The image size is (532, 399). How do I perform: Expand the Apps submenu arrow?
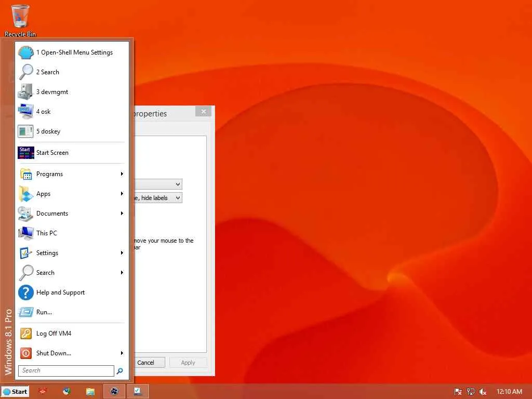(x=122, y=193)
